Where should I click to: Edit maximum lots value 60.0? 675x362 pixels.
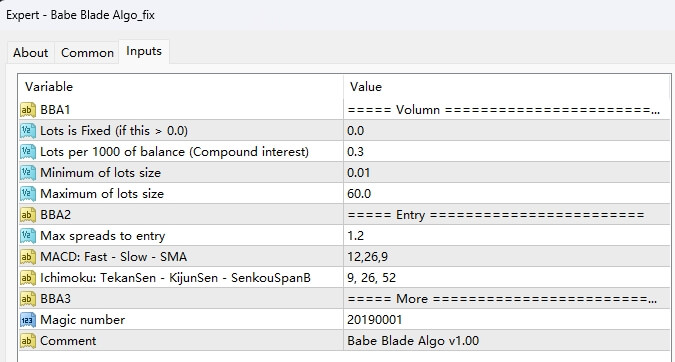coord(507,194)
